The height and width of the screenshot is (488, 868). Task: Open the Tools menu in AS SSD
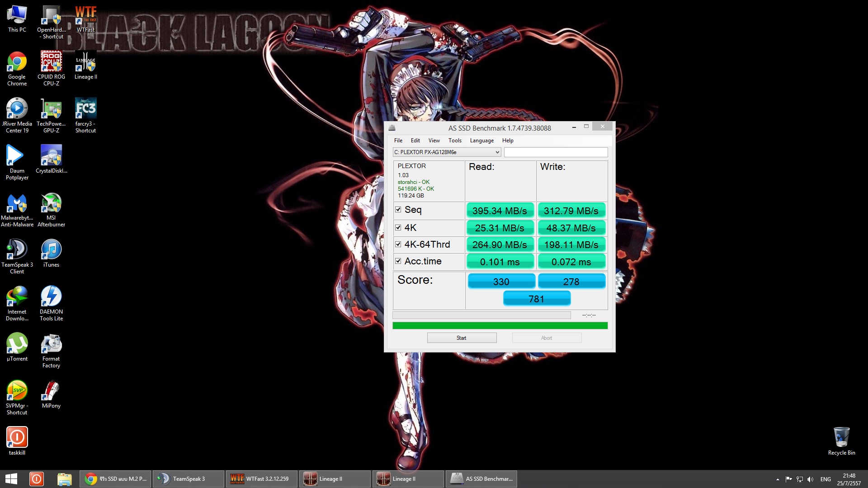click(x=455, y=141)
